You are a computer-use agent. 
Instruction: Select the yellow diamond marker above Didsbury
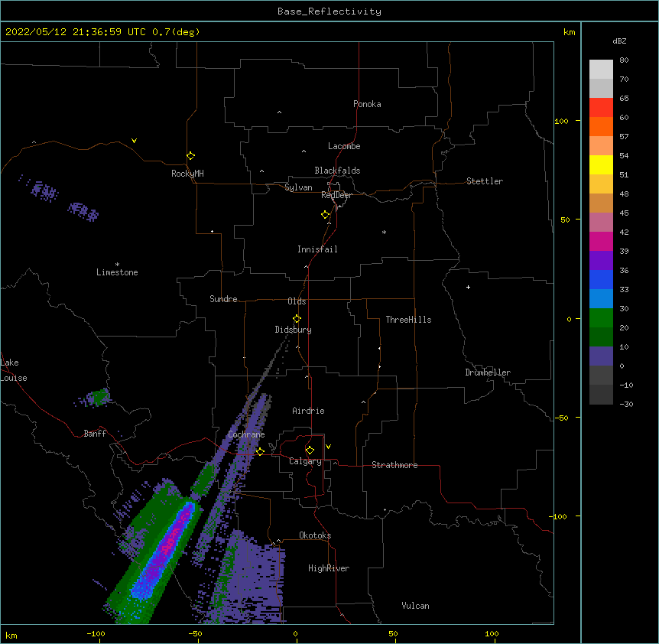pos(297,319)
